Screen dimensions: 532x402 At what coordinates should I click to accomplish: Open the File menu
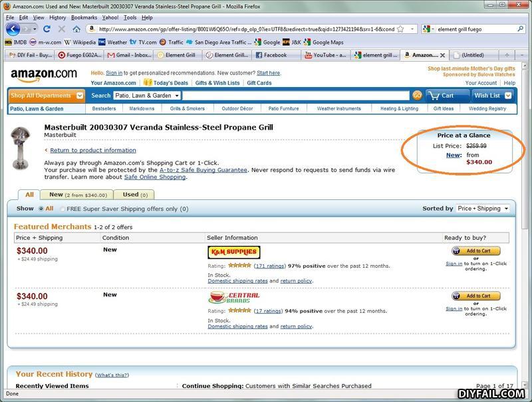click(x=10, y=17)
